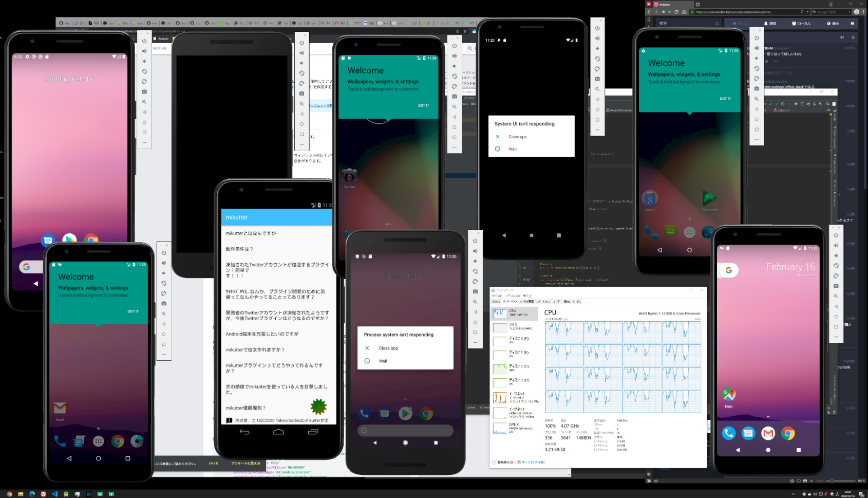Collapse Task Manager to simple view (簡易表示)
Viewport: 868px width, 498px height.
click(503, 463)
